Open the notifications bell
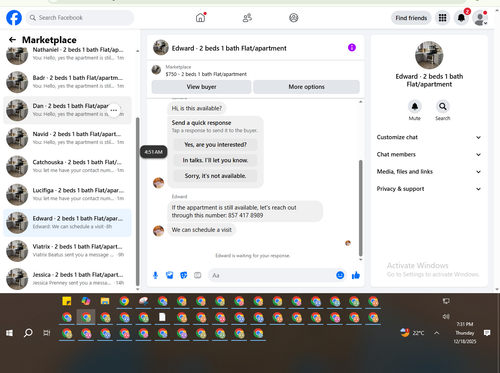This screenshot has width=500, height=373. (x=461, y=18)
